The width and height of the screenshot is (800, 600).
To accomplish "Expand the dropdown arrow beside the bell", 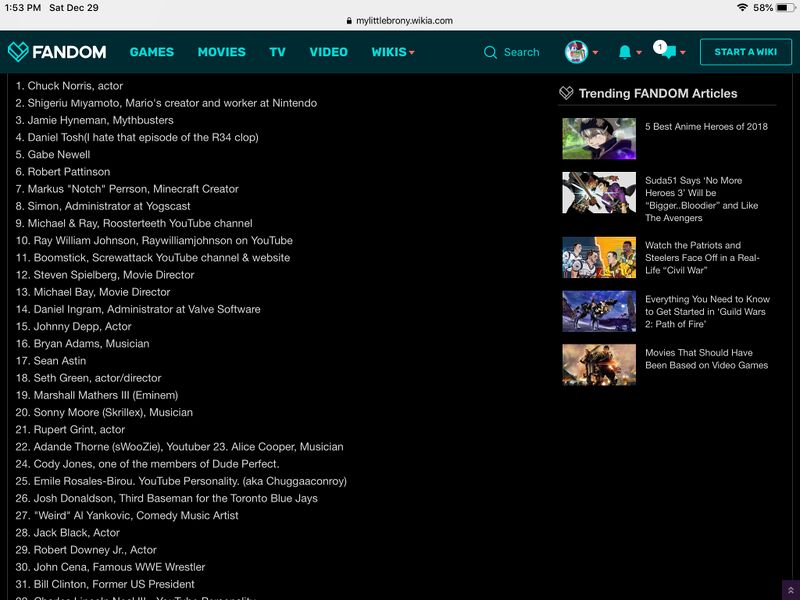I will (639, 53).
